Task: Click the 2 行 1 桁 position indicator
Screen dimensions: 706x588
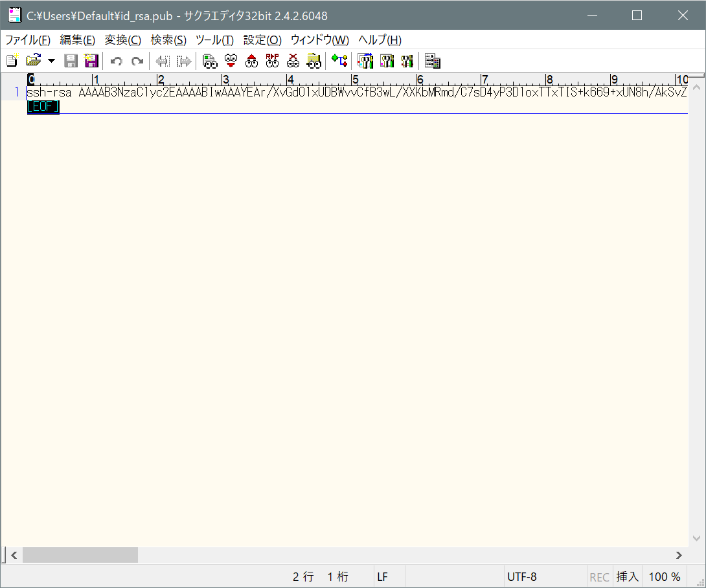Action: (x=320, y=577)
